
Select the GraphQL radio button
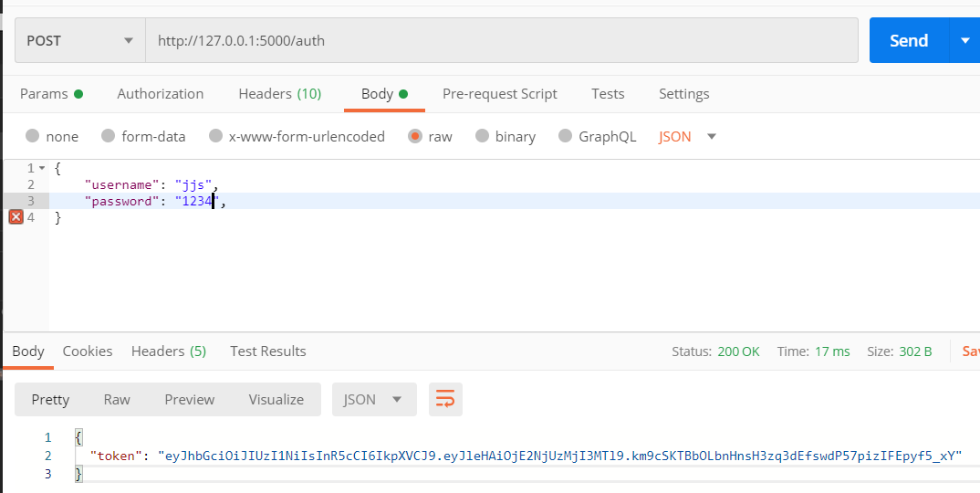[x=565, y=136]
